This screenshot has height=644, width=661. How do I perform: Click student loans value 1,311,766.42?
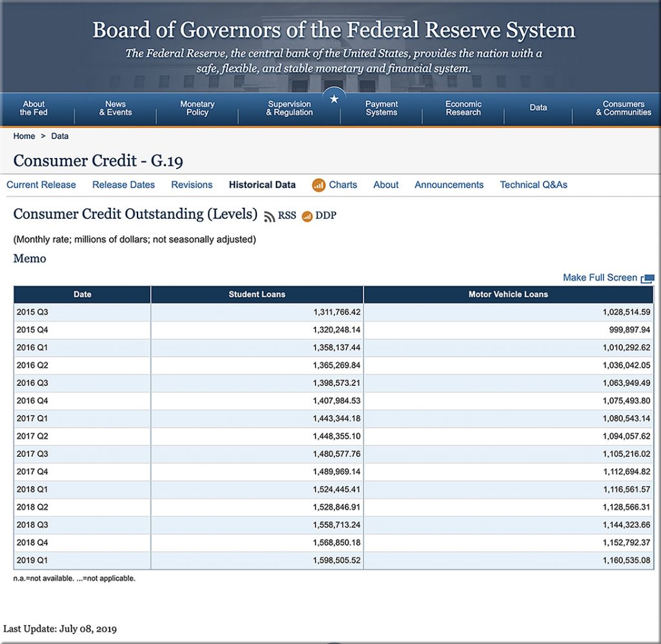coord(337,312)
